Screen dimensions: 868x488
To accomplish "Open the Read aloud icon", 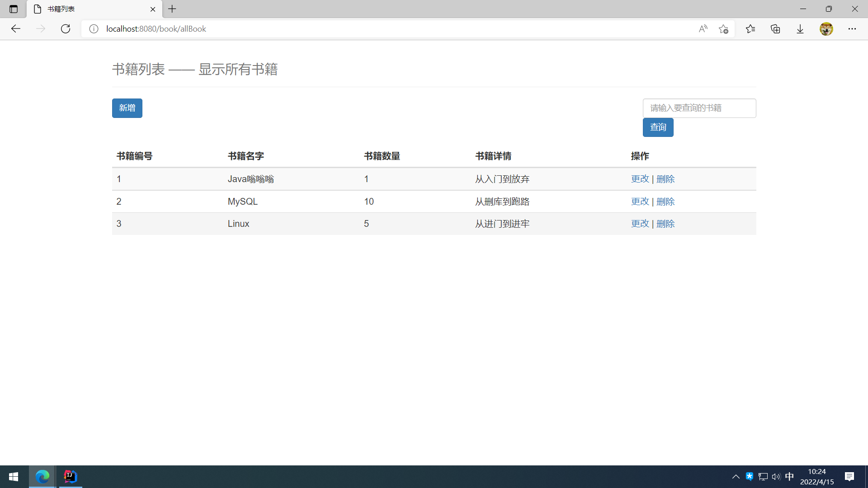I will click(x=703, y=29).
